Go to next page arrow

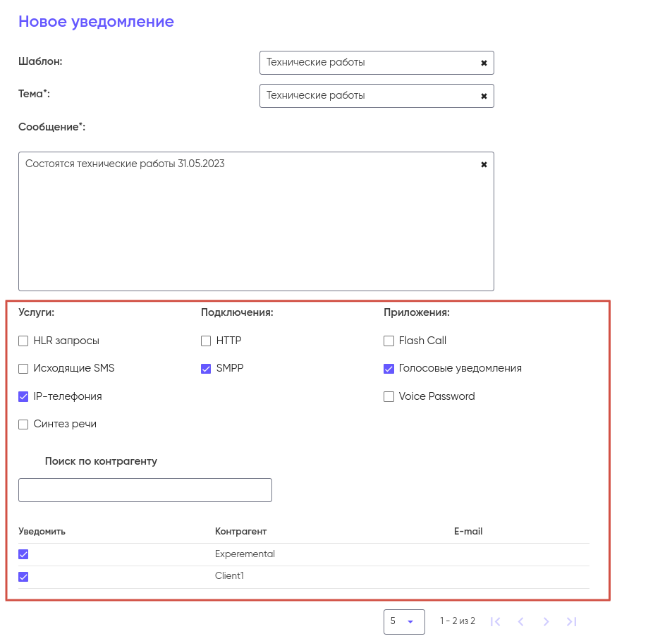[x=546, y=621]
